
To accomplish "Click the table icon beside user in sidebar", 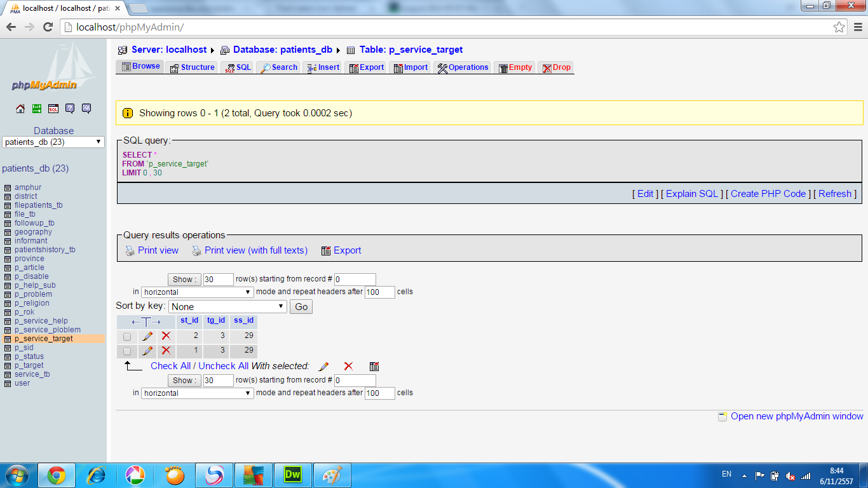I will (8, 383).
